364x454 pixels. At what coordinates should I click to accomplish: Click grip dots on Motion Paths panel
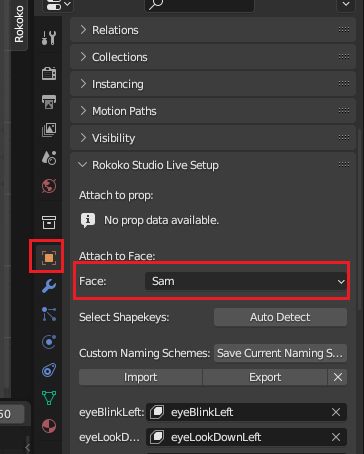pyautogui.click(x=344, y=111)
